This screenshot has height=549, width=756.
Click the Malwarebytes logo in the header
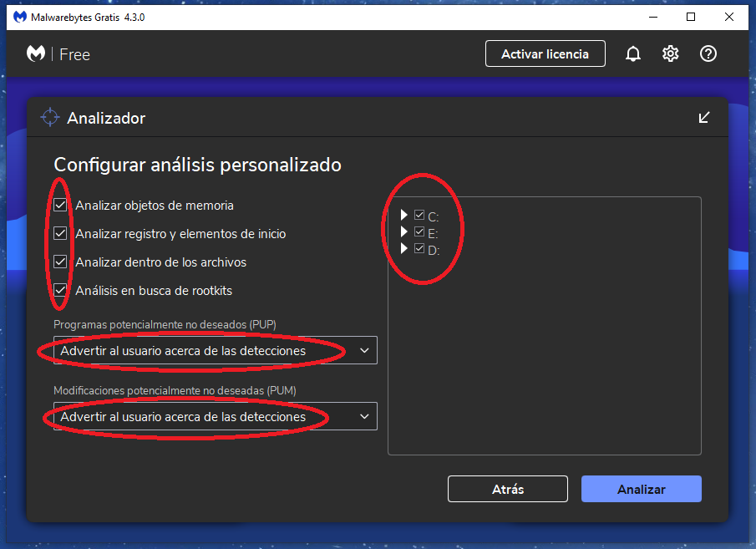point(36,53)
